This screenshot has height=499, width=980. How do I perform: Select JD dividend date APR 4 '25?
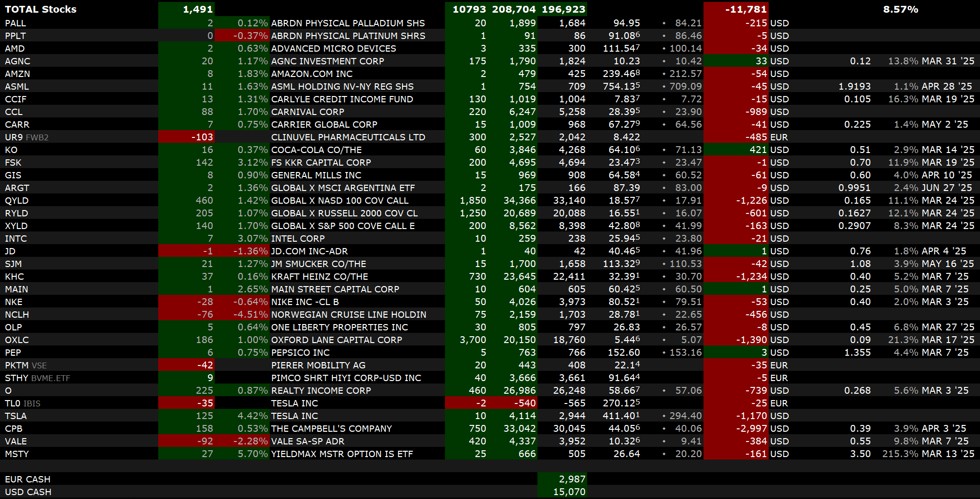(944, 251)
